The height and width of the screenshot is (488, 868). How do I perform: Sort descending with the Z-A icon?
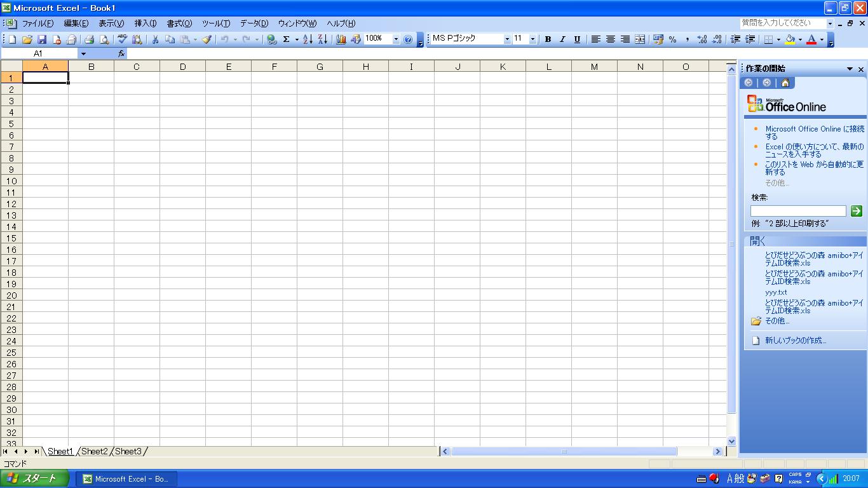pyautogui.click(x=322, y=39)
